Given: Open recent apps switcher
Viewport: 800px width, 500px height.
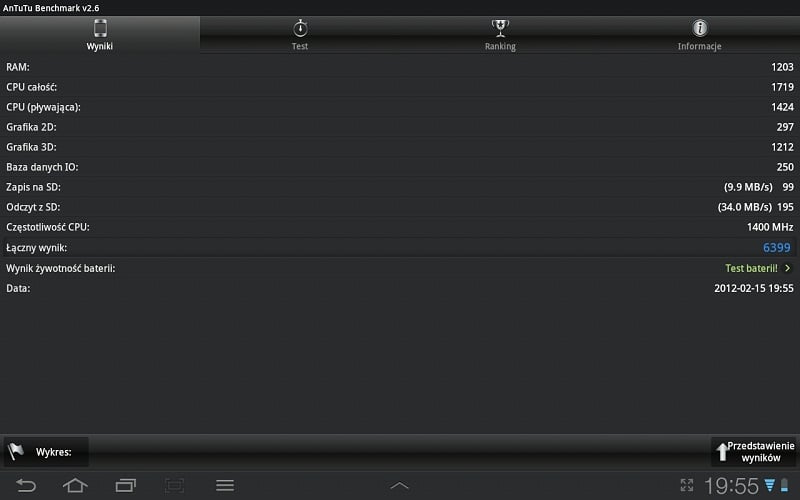Looking at the screenshot, I should pos(125,485).
